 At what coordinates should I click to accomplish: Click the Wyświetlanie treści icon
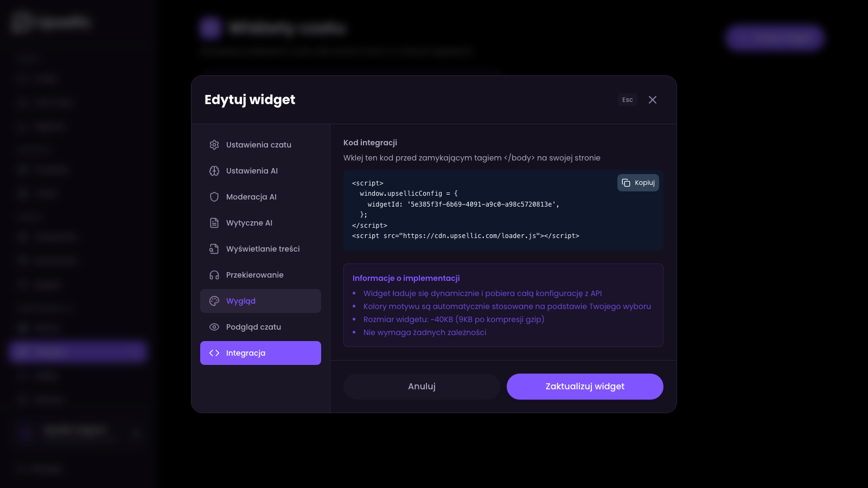215,249
